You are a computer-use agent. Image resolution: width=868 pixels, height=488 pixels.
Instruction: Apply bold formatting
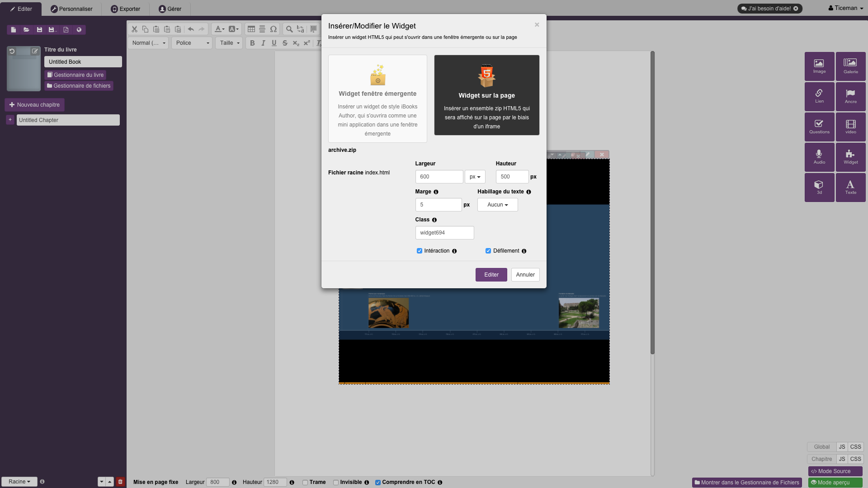[x=252, y=43]
